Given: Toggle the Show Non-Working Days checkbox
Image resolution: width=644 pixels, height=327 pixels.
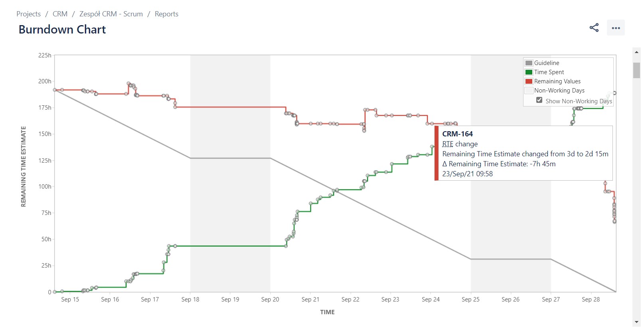Looking at the screenshot, I should pos(539,100).
